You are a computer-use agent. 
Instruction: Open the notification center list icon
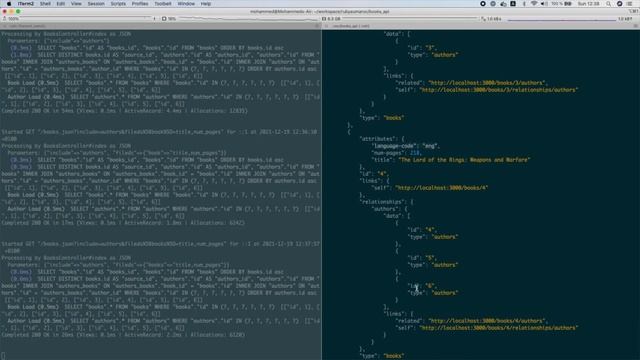[x=630, y=4]
